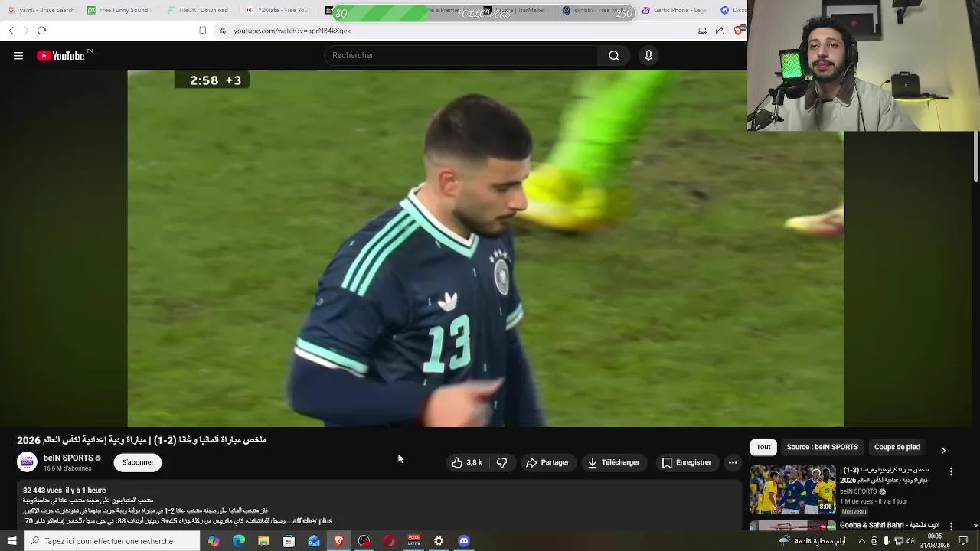Click the page vertical scrollbar
Screen dimensions: 980x551
[x=975, y=157]
